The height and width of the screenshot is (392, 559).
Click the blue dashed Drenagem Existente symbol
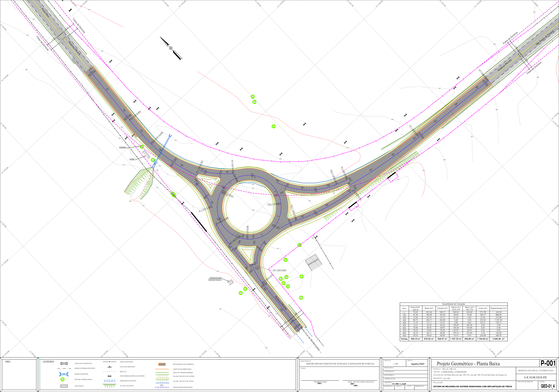coord(110,381)
